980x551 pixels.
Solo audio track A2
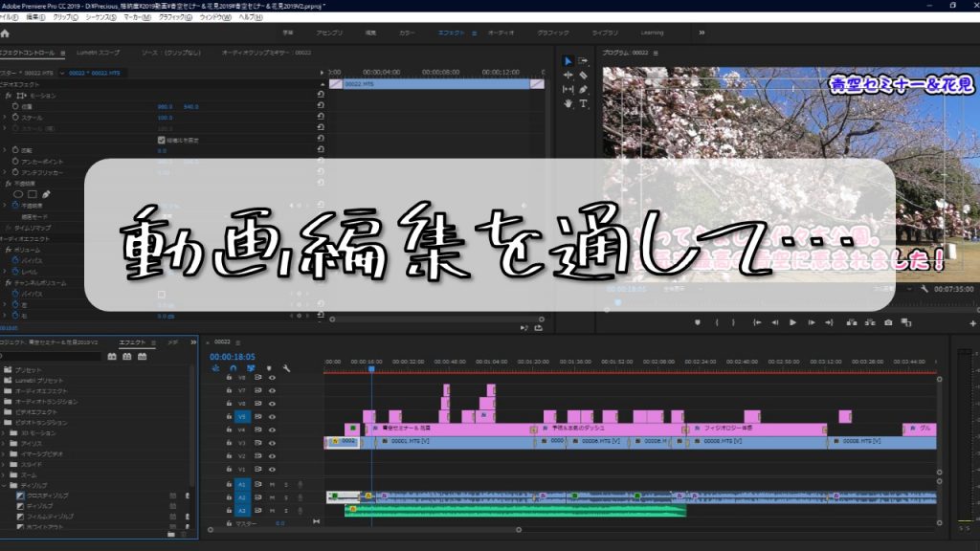tap(286, 497)
